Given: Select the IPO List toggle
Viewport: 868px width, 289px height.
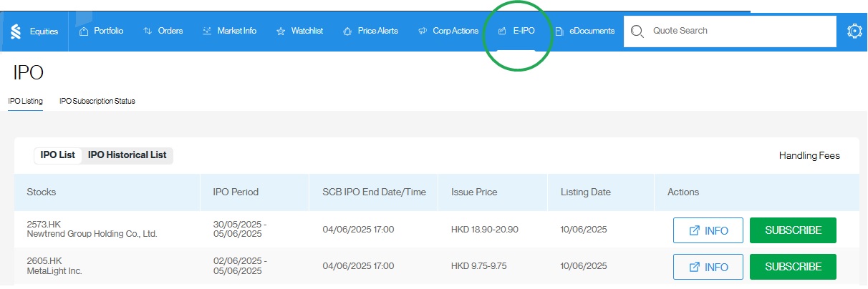Looking at the screenshot, I should [x=58, y=155].
